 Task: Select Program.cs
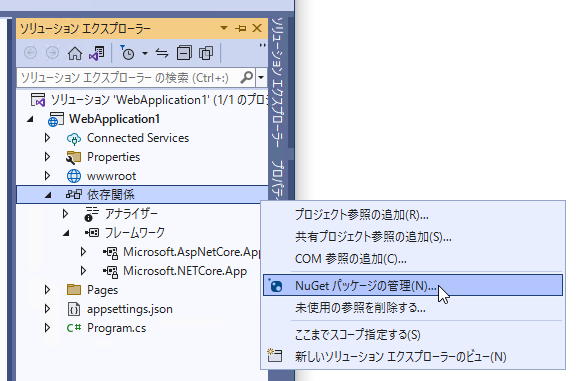click(x=116, y=328)
